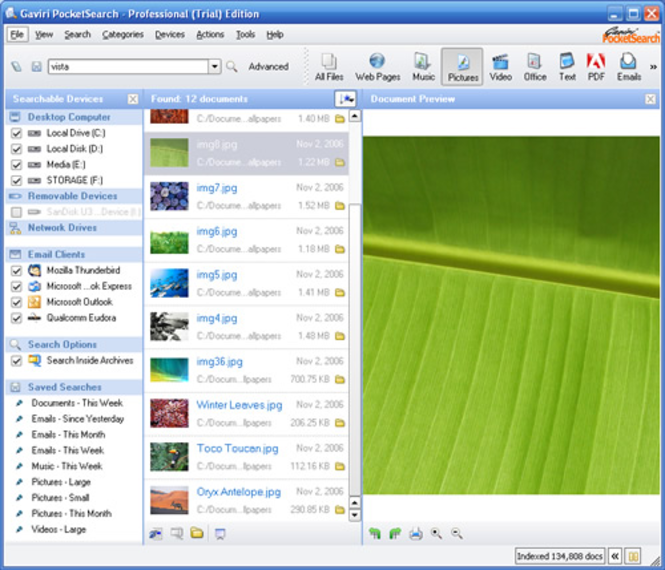Open containing folder icon for img7.jpg

click(340, 206)
